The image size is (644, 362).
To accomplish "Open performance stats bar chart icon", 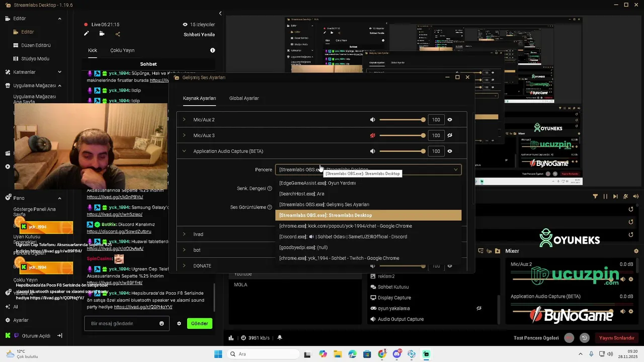I will (231, 338).
